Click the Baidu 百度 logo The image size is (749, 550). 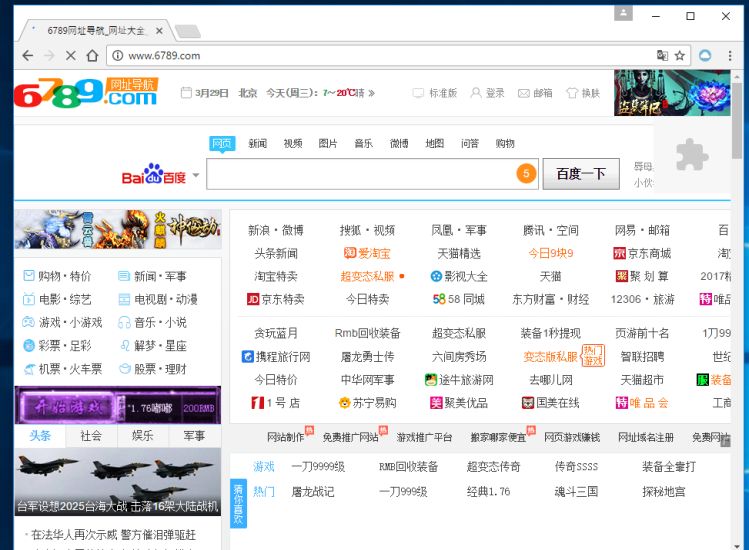click(x=154, y=174)
